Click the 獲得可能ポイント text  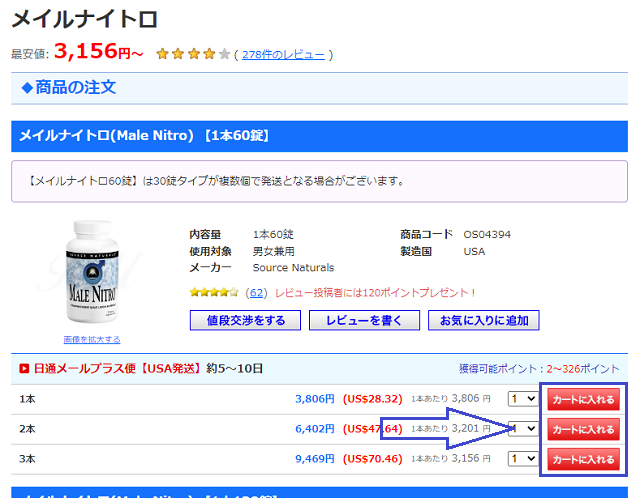point(539,369)
